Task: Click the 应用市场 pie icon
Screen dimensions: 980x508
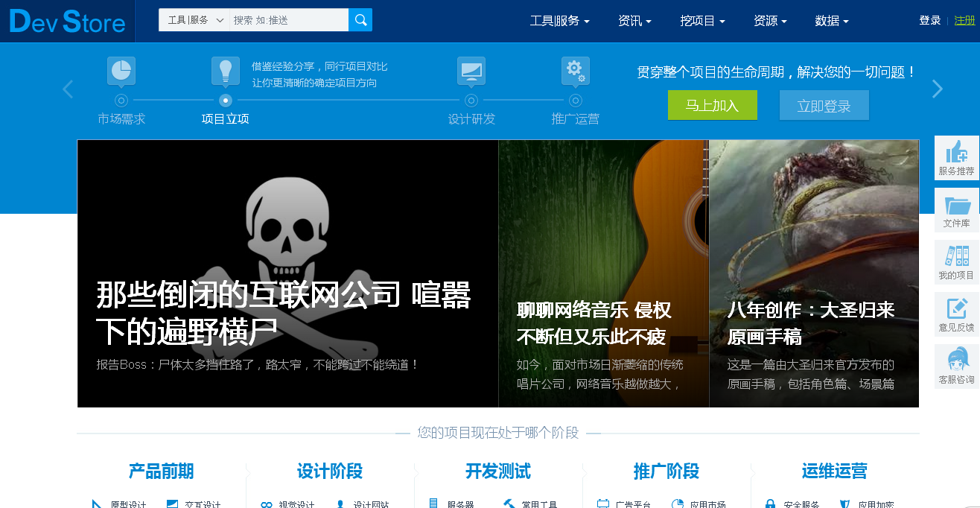Action: click(x=678, y=504)
